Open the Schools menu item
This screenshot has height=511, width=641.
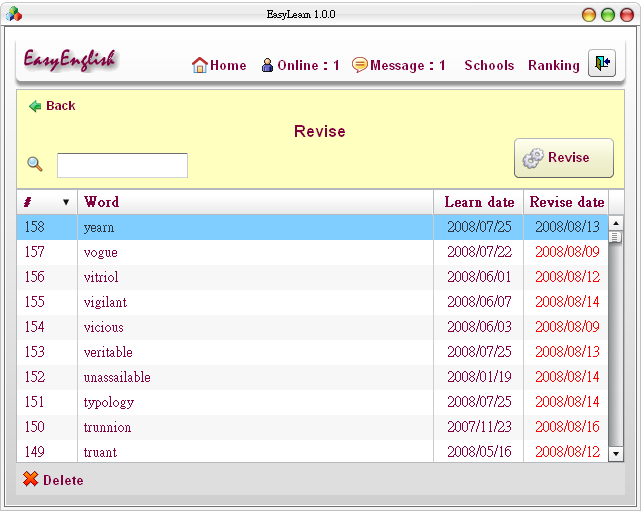click(x=489, y=65)
